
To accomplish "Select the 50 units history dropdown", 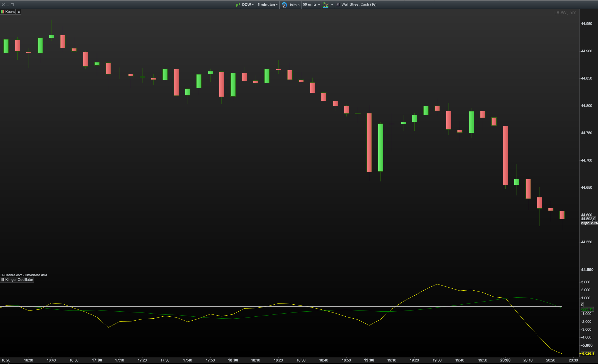I will point(311,5).
